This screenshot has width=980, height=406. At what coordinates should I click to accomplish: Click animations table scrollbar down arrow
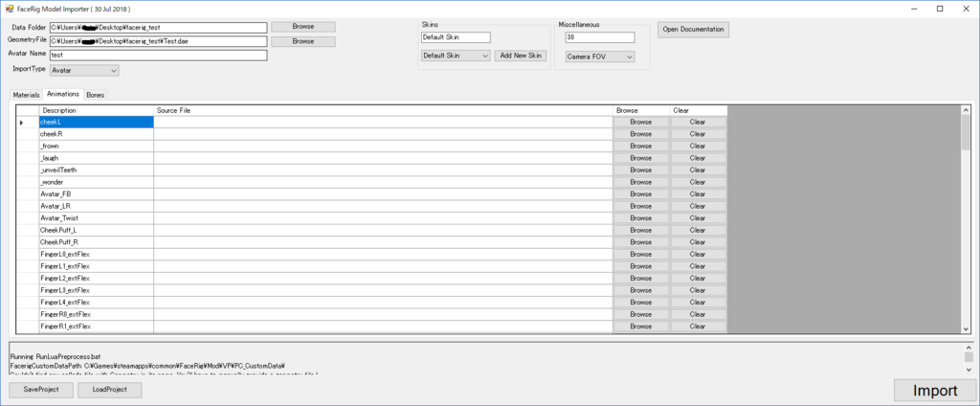pos(967,329)
